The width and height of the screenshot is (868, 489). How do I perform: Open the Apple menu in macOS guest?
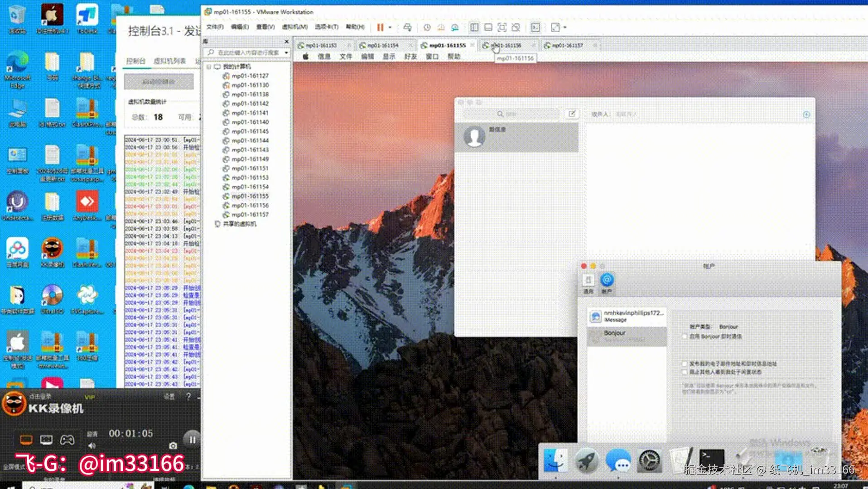click(x=306, y=57)
